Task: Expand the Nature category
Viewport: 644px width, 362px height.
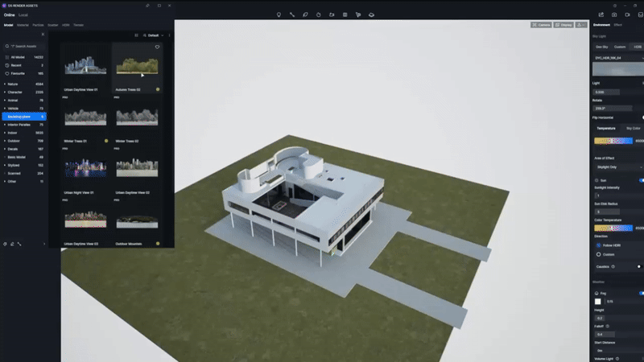Action: pyautogui.click(x=5, y=84)
